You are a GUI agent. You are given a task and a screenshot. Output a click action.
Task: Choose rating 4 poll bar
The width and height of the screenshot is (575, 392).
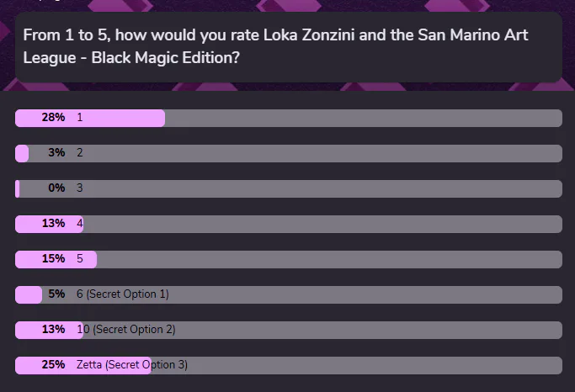tap(289, 225)
